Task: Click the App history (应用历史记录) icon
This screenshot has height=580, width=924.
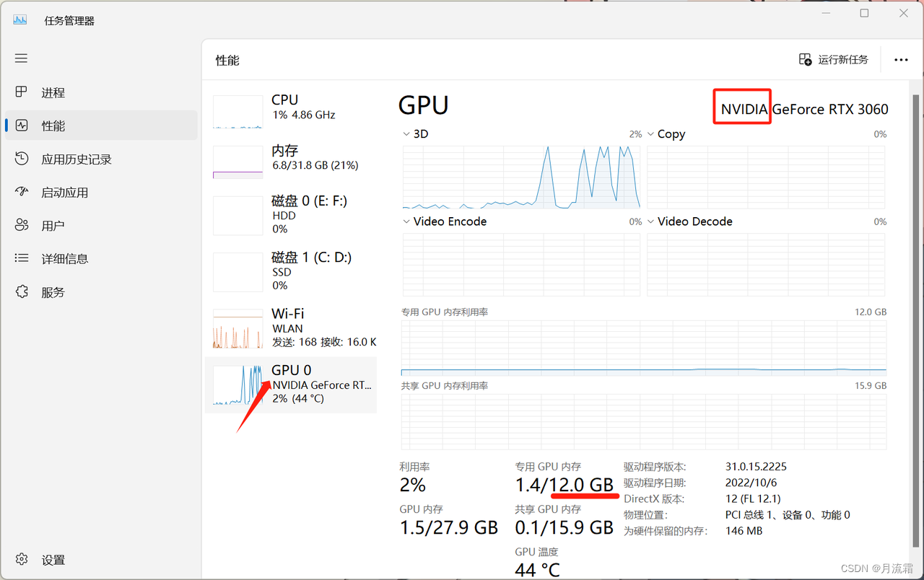Action: click(x=22, y=159)
